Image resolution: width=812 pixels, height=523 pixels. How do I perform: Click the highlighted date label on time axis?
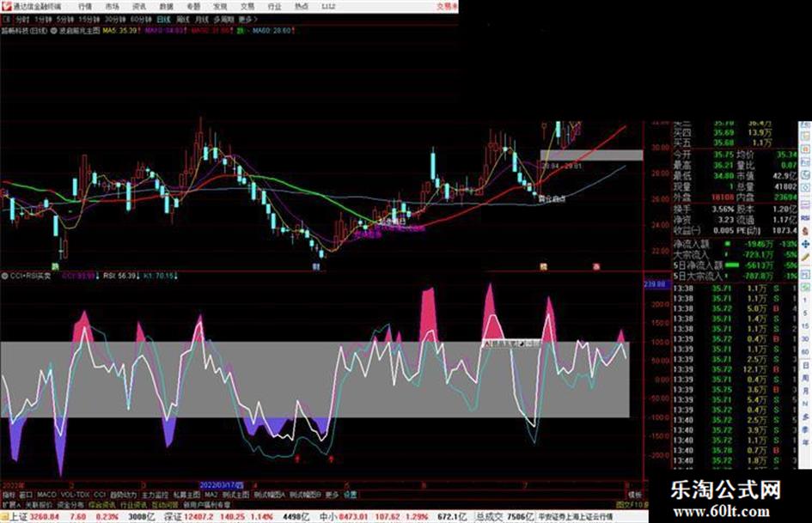click(x=221, y=486)
